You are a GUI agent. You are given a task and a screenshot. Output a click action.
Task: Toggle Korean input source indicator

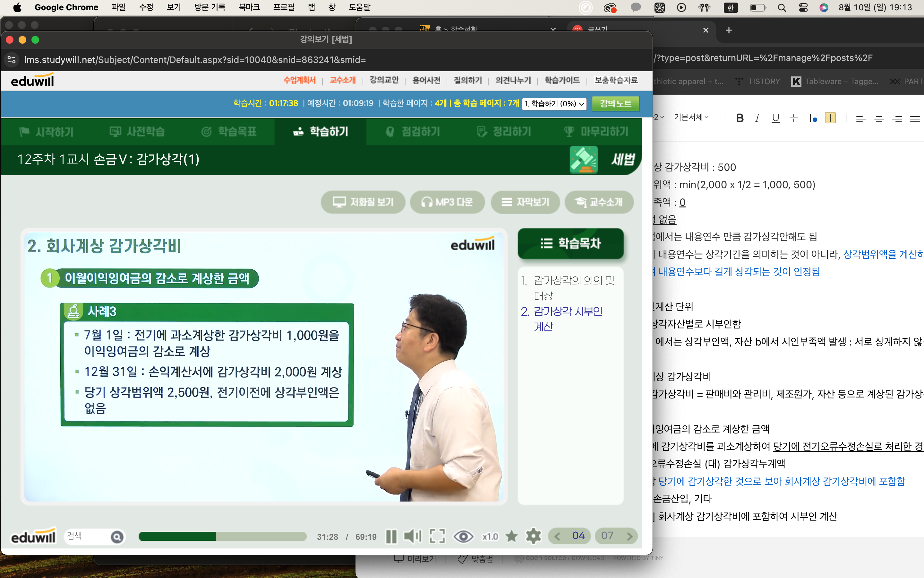[x=731, y=8]
